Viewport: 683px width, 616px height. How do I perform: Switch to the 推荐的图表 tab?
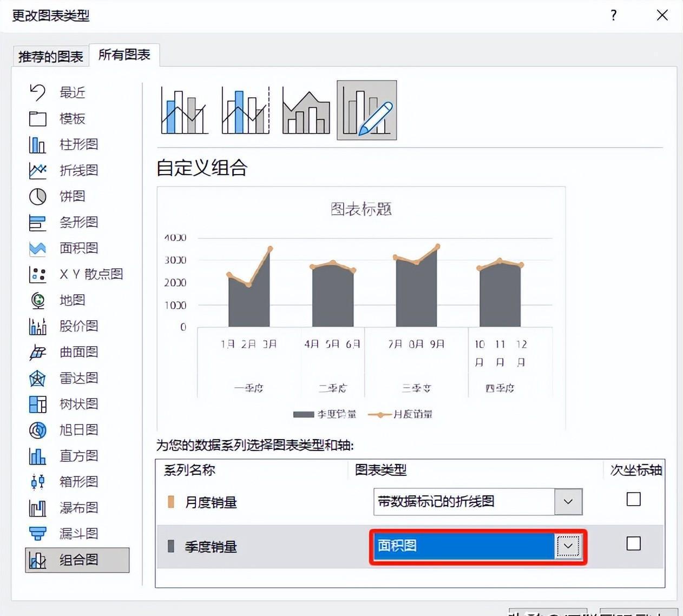coord(51,56)
